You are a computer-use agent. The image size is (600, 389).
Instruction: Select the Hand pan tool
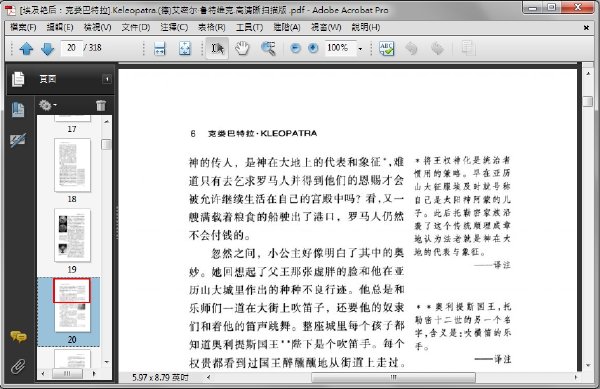pos(242,48)
